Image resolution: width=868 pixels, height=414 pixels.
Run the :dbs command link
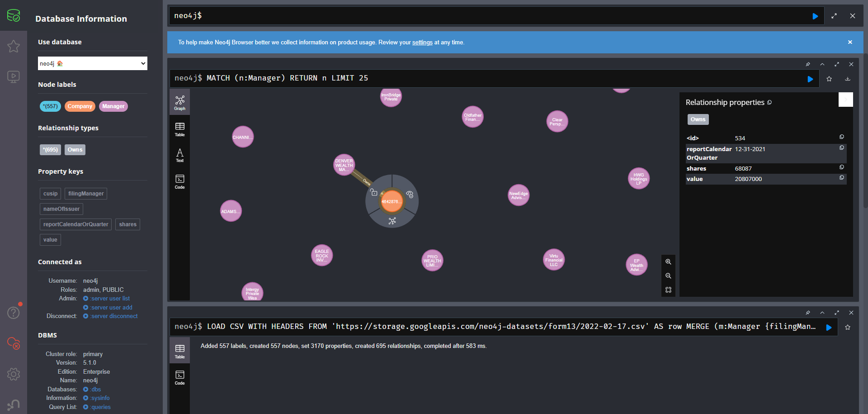click(92, 390)
